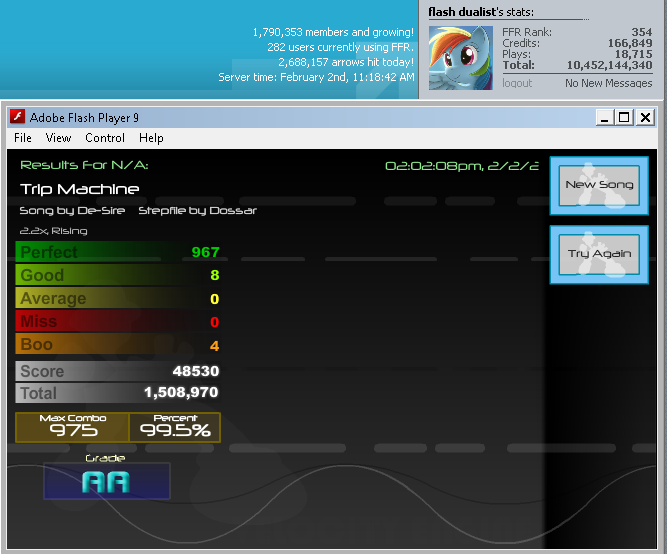
Task: Click the Song by De-Sire text
Action: pos(72,211)
